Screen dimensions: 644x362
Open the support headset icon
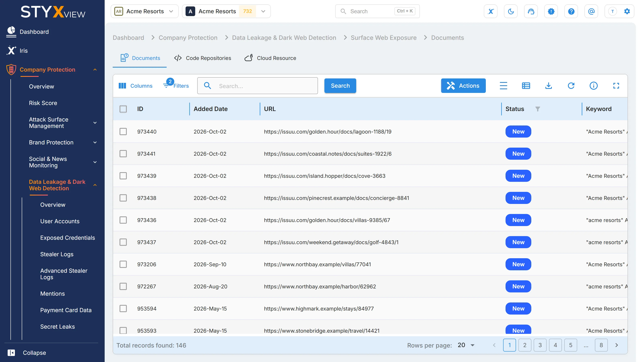(531, 11)
